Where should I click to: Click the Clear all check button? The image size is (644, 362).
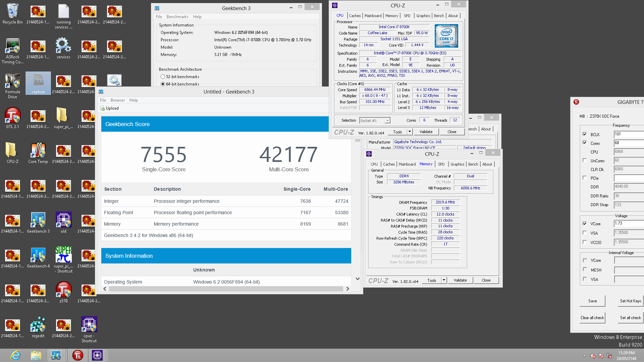click(x=592, y=318)
